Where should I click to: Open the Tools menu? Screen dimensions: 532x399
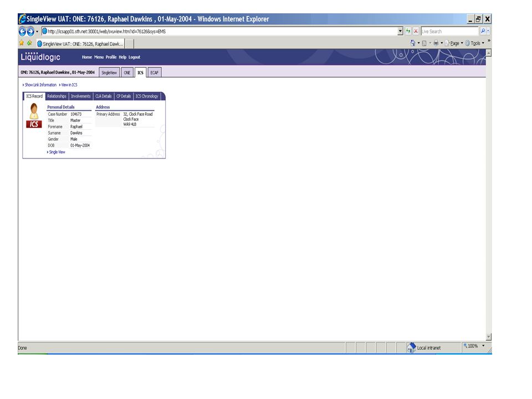475,43
